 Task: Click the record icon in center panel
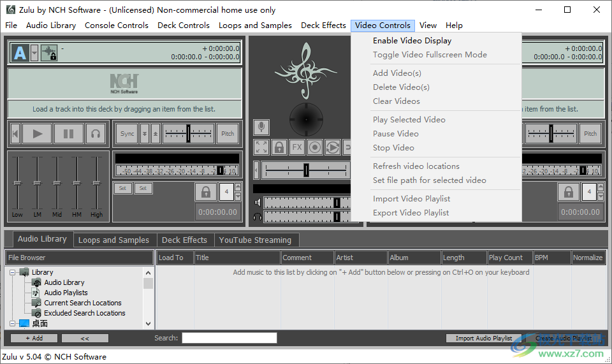315,147
